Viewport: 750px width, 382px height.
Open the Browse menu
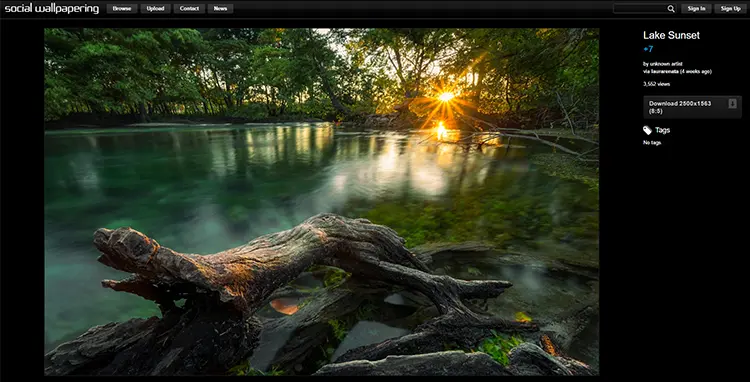[122, 9]
